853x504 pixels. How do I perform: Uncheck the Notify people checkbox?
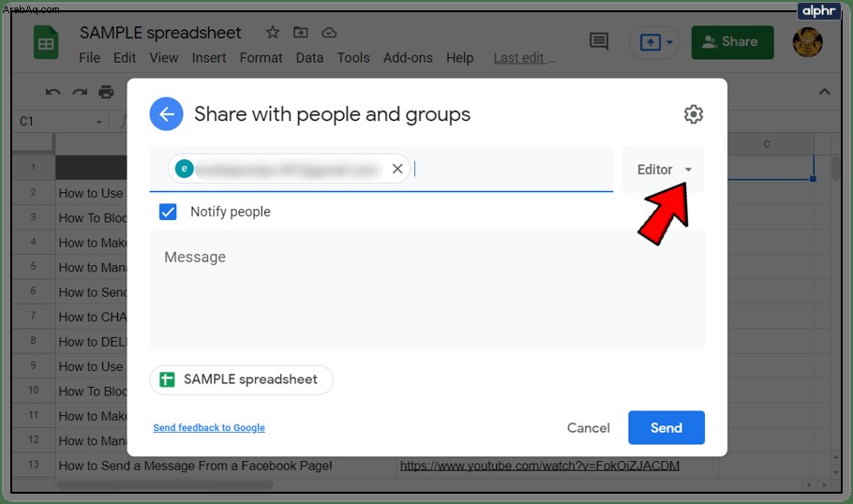pyautogui.click(x=168, y=212)
